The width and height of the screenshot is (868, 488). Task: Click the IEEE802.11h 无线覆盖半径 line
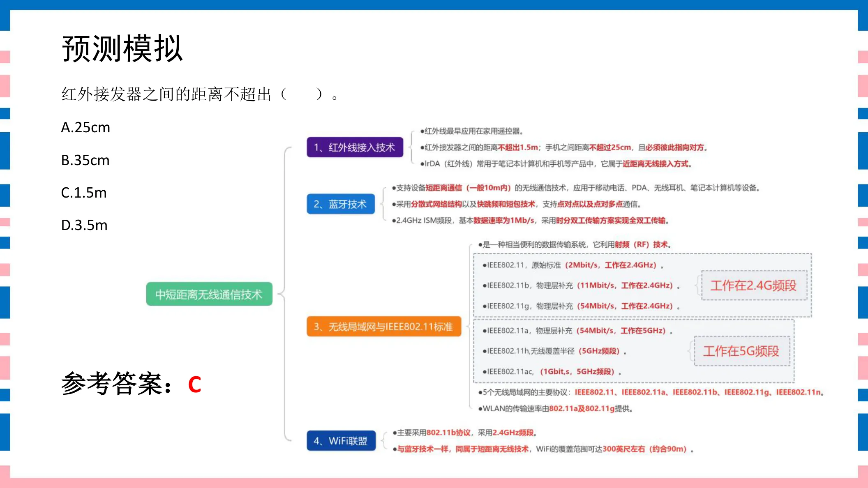(554, 351)
